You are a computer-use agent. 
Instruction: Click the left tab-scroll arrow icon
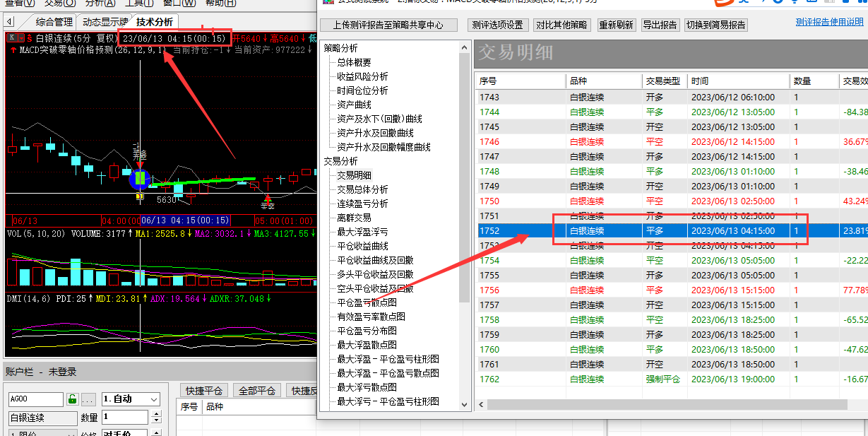point(10,22)
